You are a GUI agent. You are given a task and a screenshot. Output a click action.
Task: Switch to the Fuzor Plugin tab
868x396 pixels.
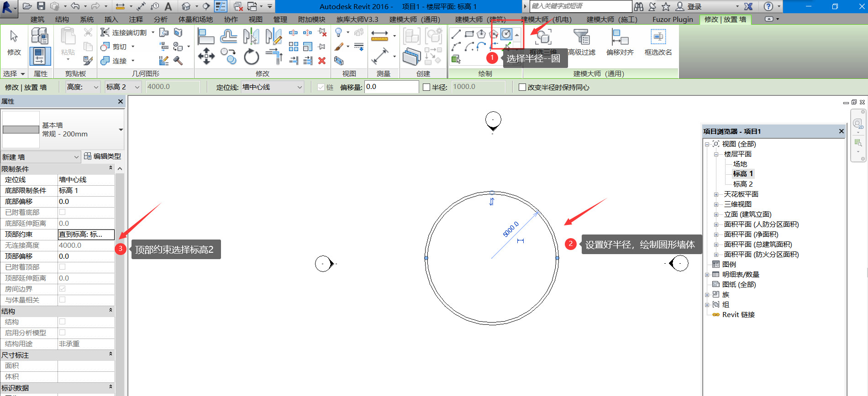[673, 20]
